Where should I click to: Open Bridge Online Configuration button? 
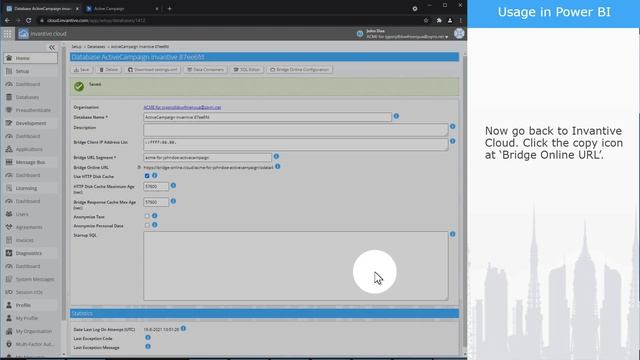(299, 70)
